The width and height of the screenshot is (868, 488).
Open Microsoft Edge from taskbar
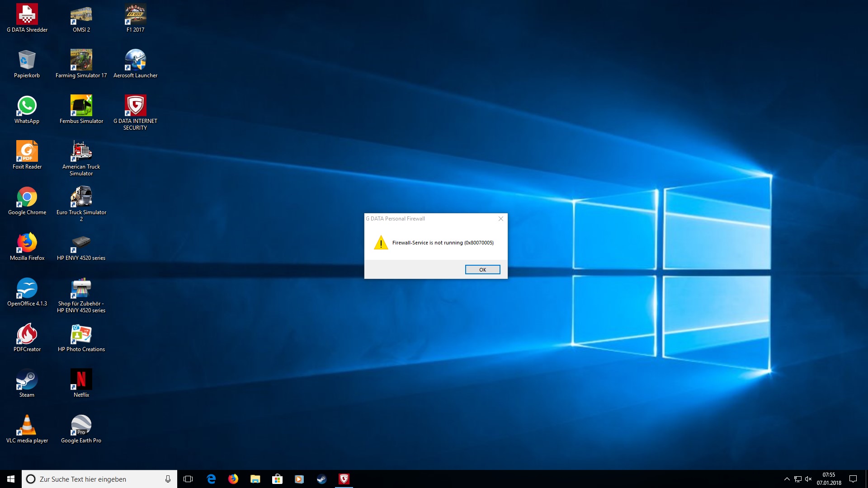click(x=211, y=479)
